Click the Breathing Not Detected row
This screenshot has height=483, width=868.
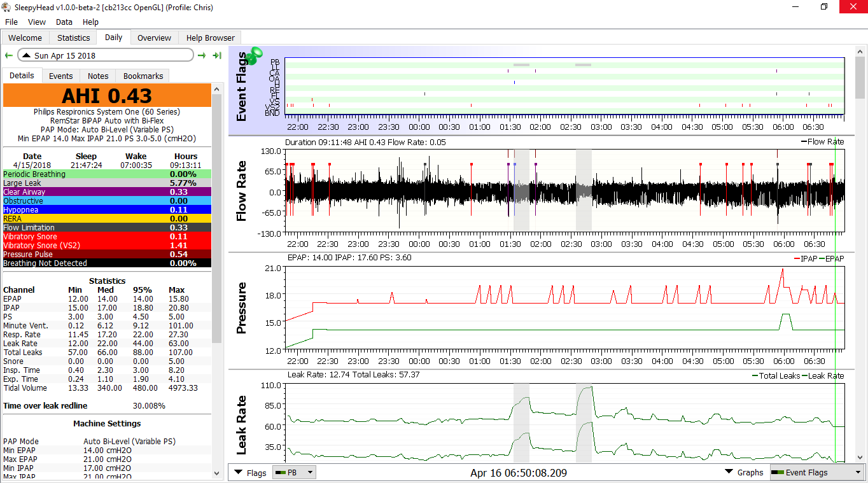tap(107, 263)
